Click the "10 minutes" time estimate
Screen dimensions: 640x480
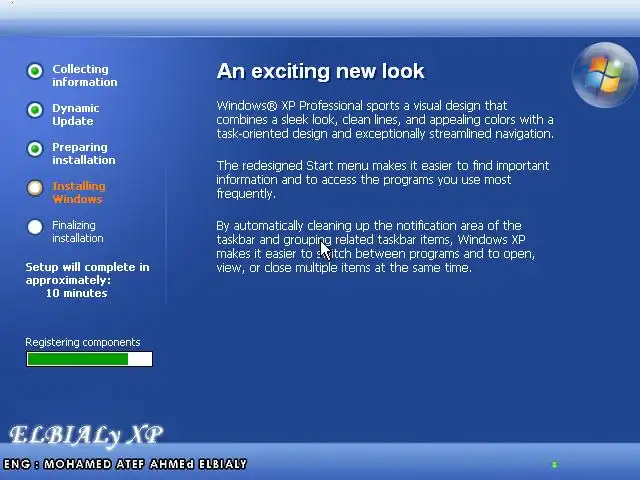(x=76, y=293)
